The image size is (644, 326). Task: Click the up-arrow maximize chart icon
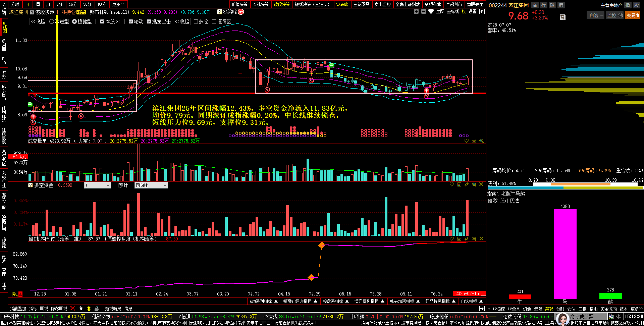click(482, 11)
